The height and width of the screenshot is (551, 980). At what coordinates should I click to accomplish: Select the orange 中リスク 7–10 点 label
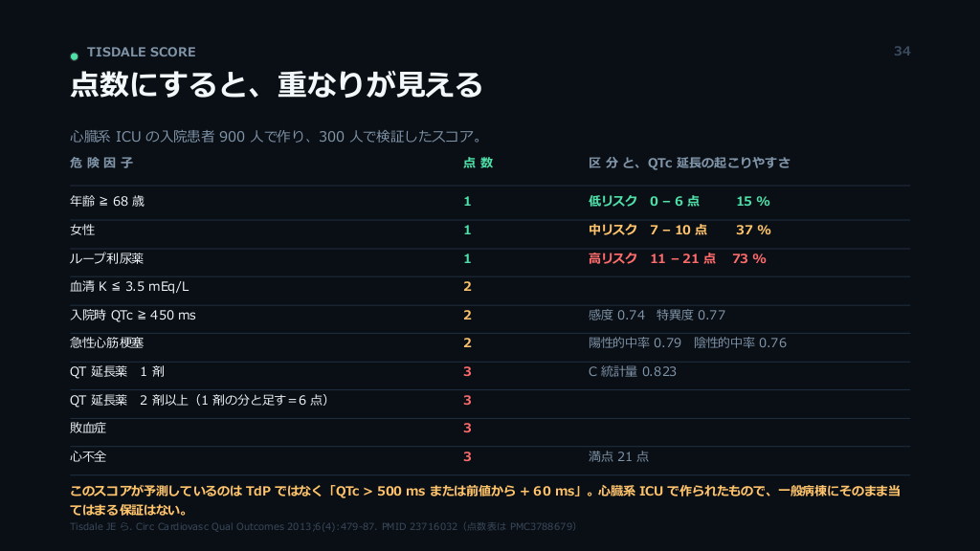(x=648, y=230)
